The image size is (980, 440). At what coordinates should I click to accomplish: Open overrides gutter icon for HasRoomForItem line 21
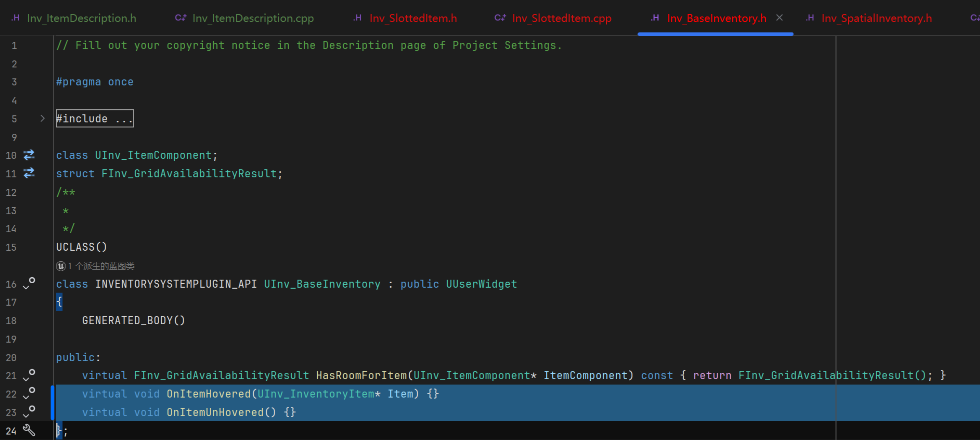(x=29, y=375)
